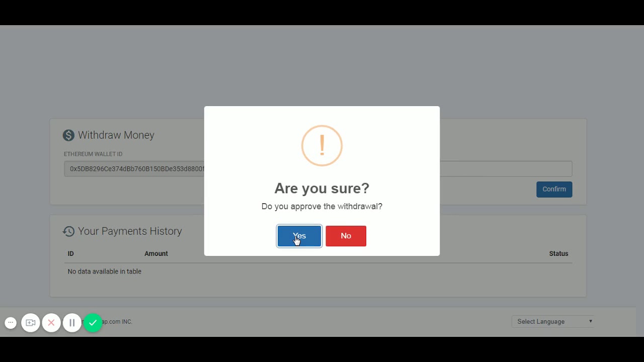Click the green checkmark recorder button
644x362 pixels.
coord(93,323)
